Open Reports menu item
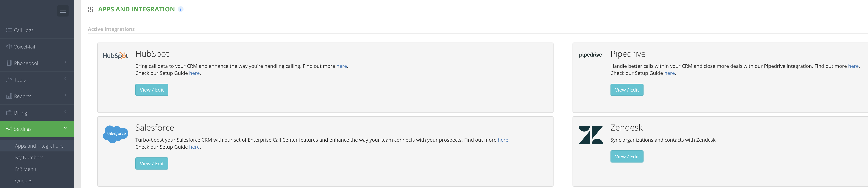Viewport: 868px width, 188px height. pos(37,96)
